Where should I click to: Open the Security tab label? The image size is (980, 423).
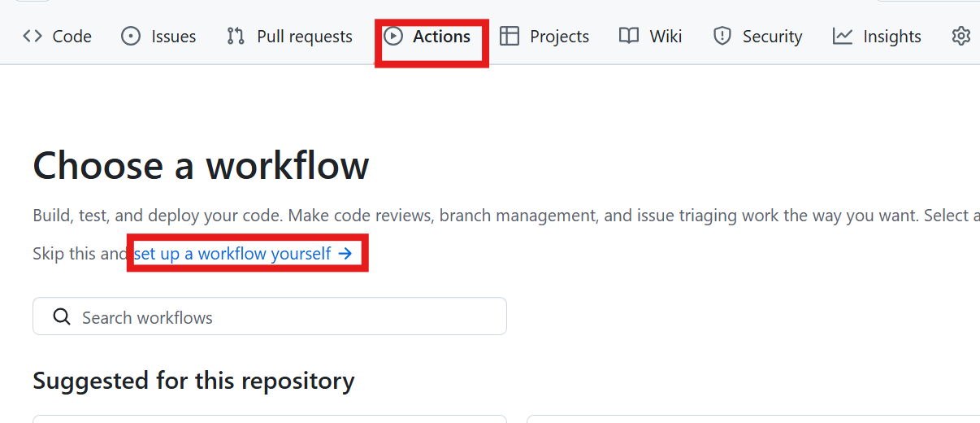pyautogui.click(x=772, y=37)
